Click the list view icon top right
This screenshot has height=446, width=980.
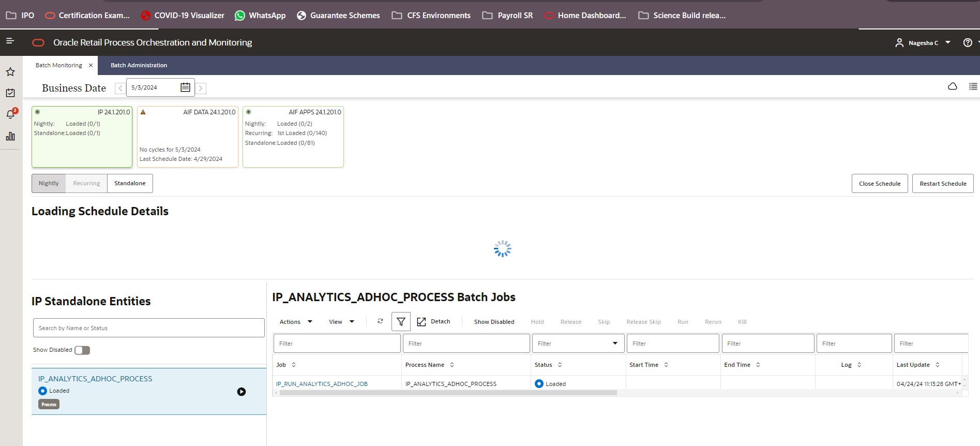coord(973,86)
